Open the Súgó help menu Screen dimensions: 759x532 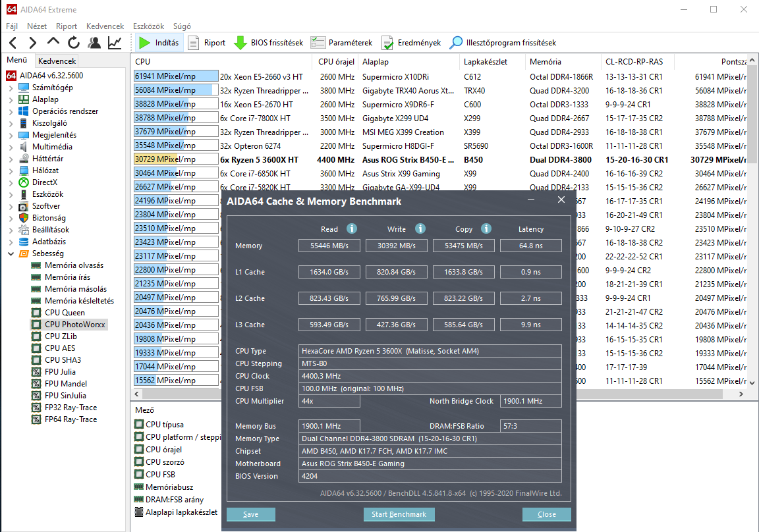[x=182, y=26]
